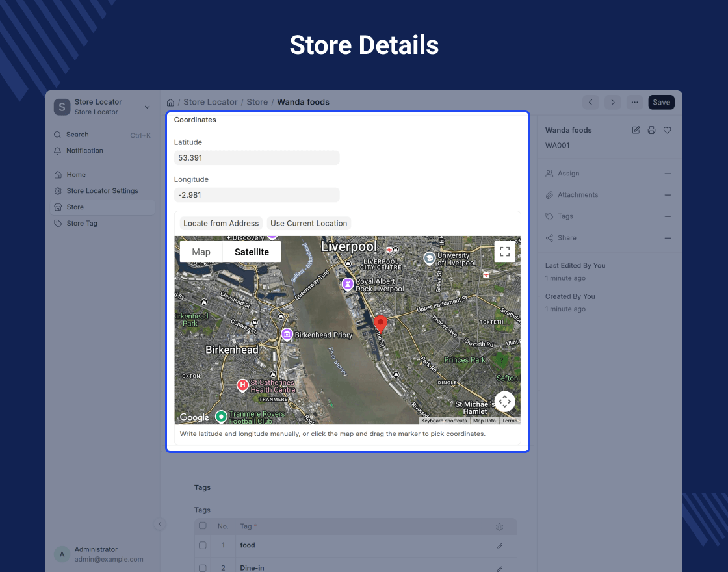Open Keyboard shortcuts on the map
Image resolution: width=728 pixels, height=572 pixels.
[444, 421]
